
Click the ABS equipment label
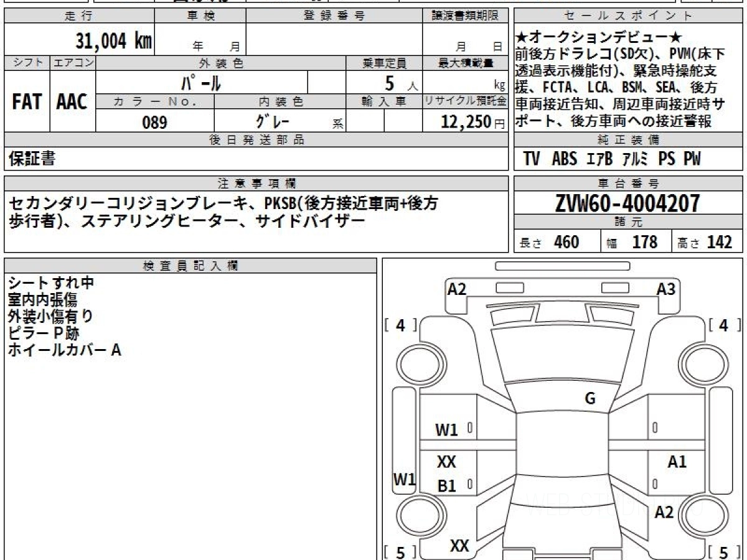click(x=564, y=159)
